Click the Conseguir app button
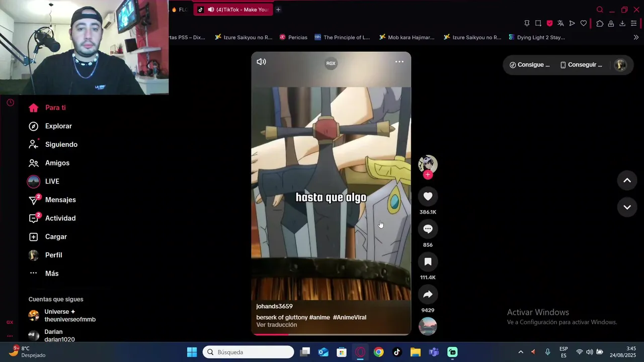 pyautogui.click(x=581, y=65)
